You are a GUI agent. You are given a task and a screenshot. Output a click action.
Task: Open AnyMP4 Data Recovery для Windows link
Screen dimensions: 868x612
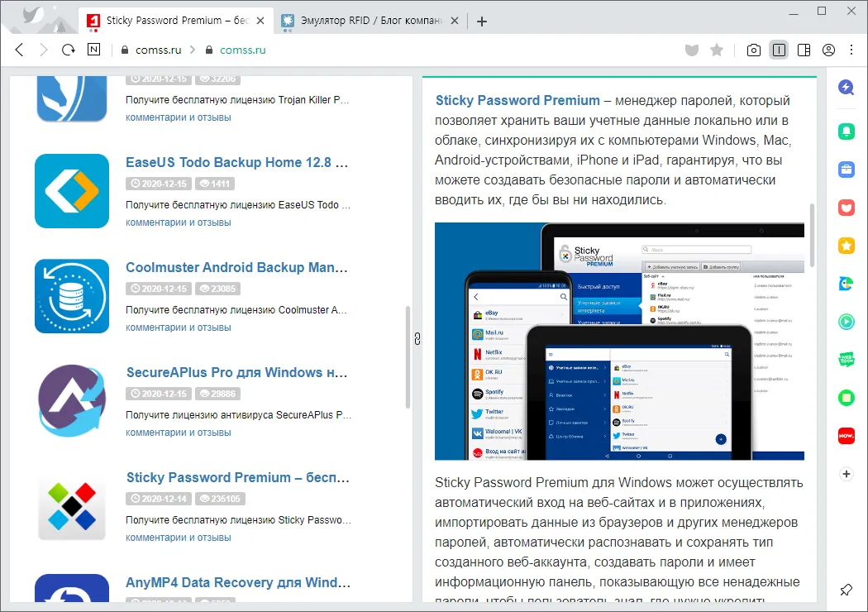pos(238,583)
